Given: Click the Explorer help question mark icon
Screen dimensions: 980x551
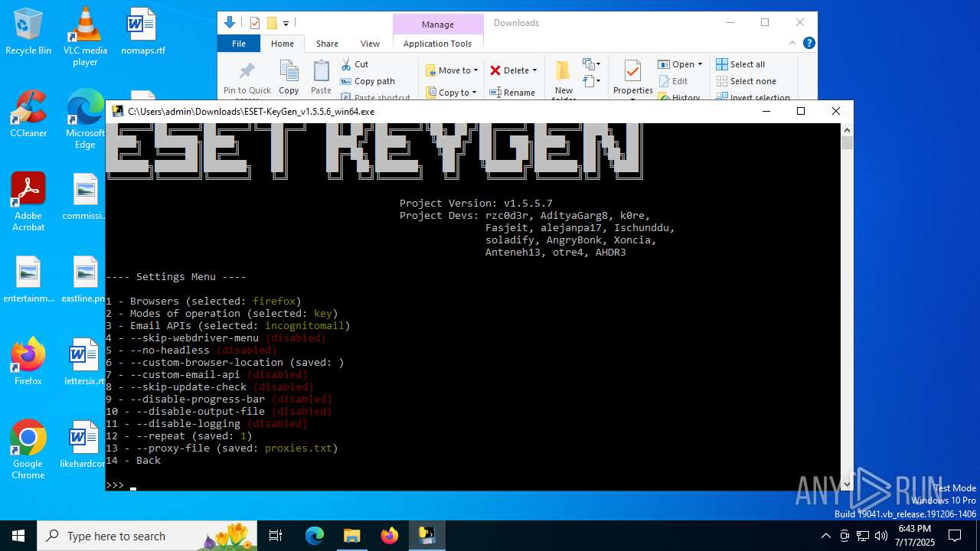Looking at the screenshot, I should tap(808, 43).
